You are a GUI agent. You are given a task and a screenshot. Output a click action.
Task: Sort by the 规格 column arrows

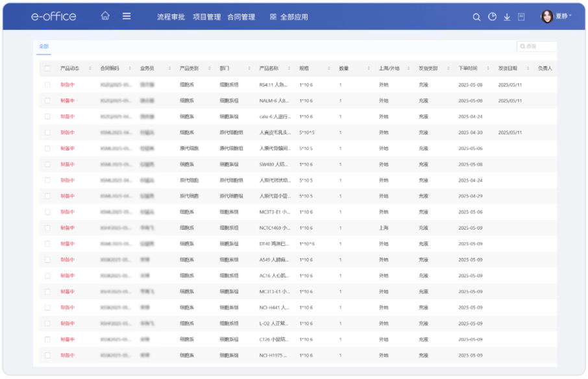[x=329, y=68]
